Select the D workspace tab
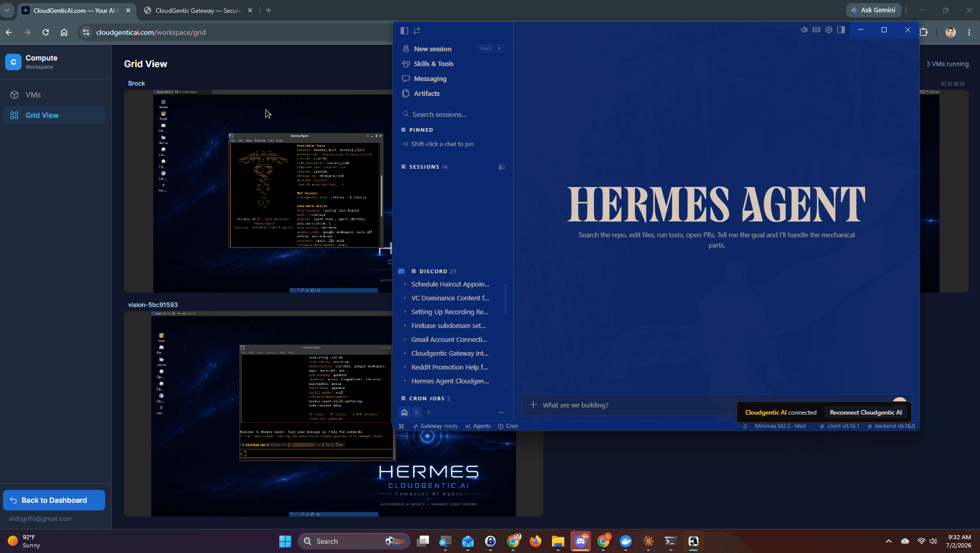 click(x=417, y=413)
